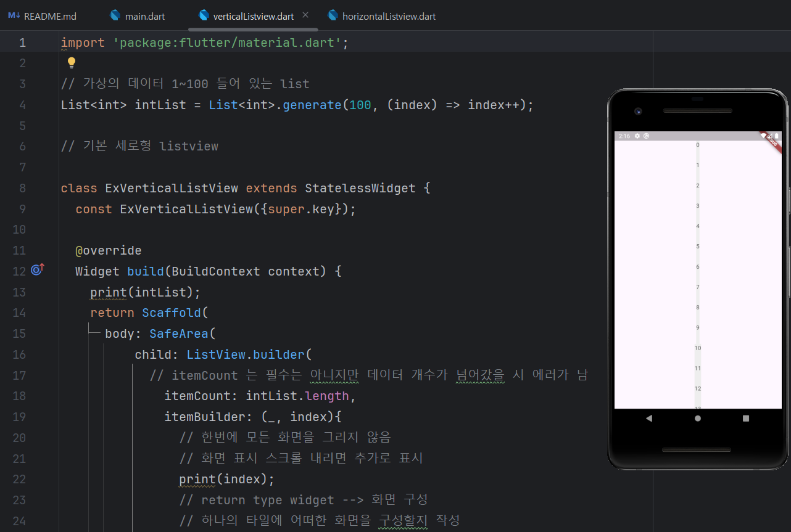791x532 pixels.
Task: Tap the emulator Back navigation triangle
Action: tap(648, 418)
